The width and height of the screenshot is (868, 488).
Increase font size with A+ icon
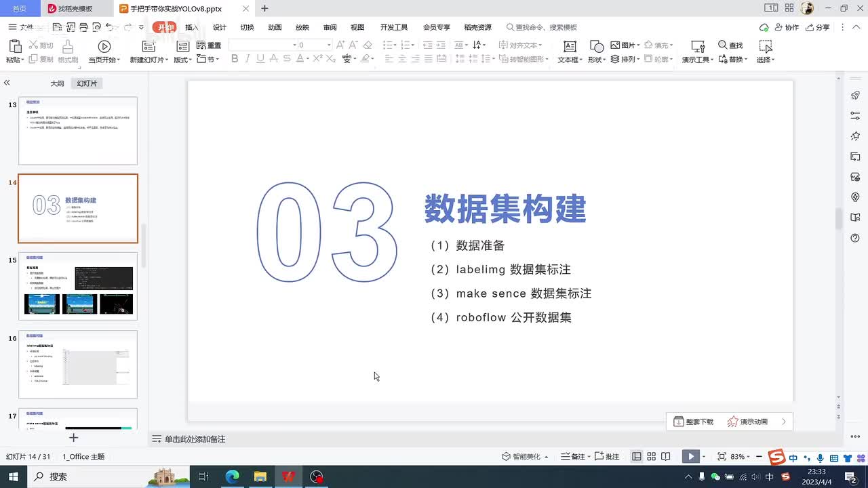[340, 45]
